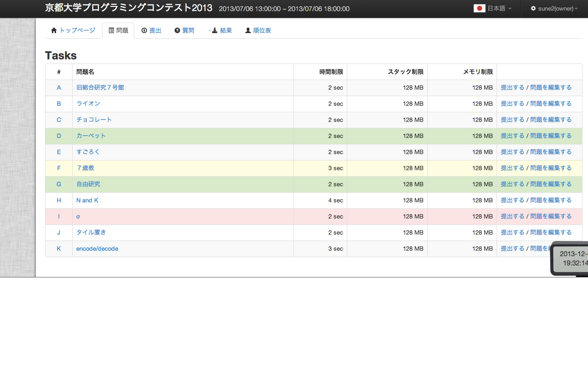This screenshot has height=368, width=588.
Task: Open the 質問 tab
Action: [185, 30]
